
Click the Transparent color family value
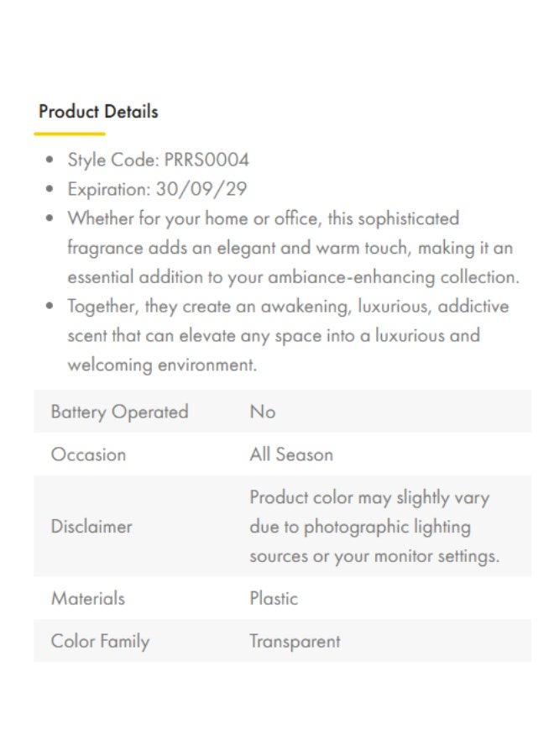[295, 642]
